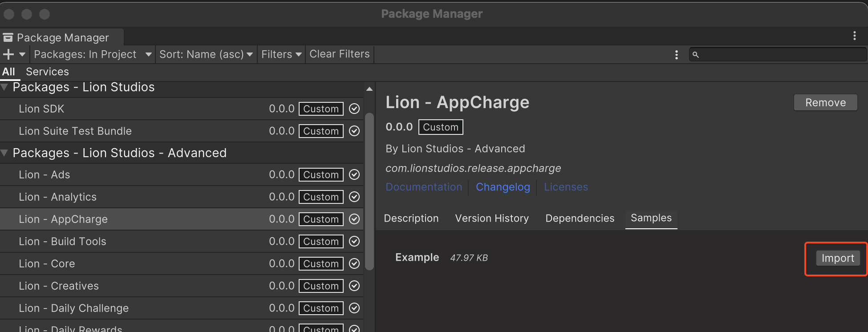Open the Dependencies tab

[x=580, y=218]
